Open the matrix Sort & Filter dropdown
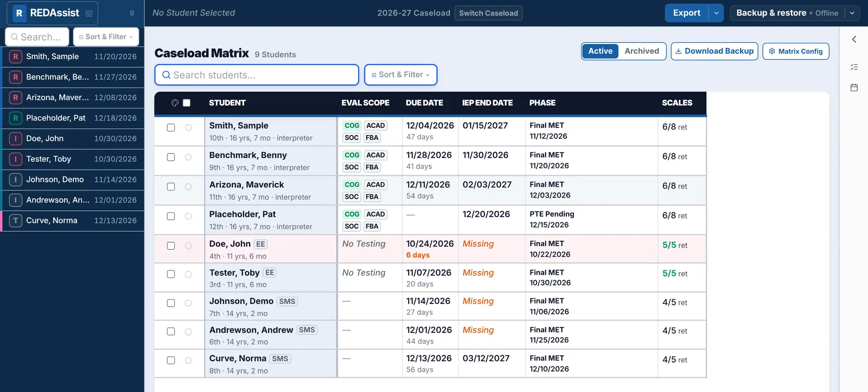The image size is (868, 392). click(401, 75)
